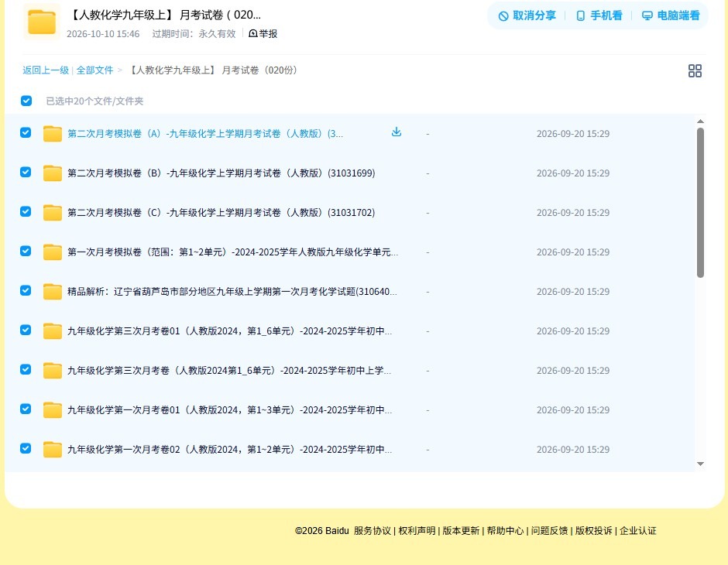This screenshot has height=565, width=728.
Task: Switch to grid view layout icon
Action: [x=695, y=71]
